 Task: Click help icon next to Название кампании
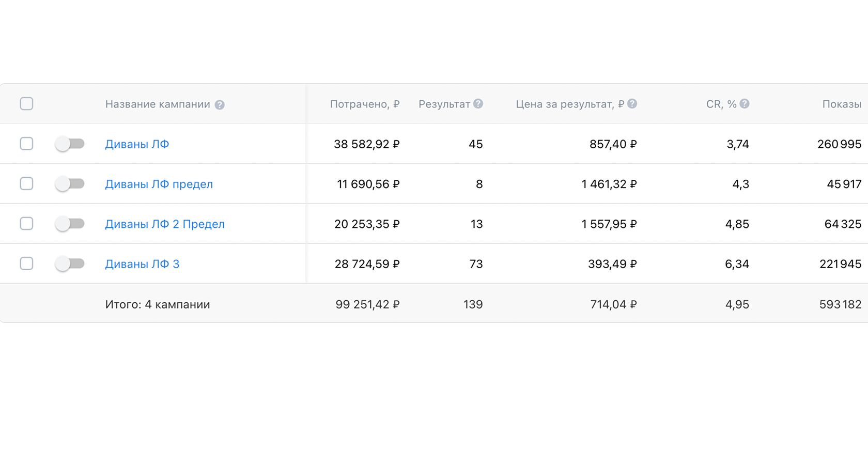coord(220,105)
